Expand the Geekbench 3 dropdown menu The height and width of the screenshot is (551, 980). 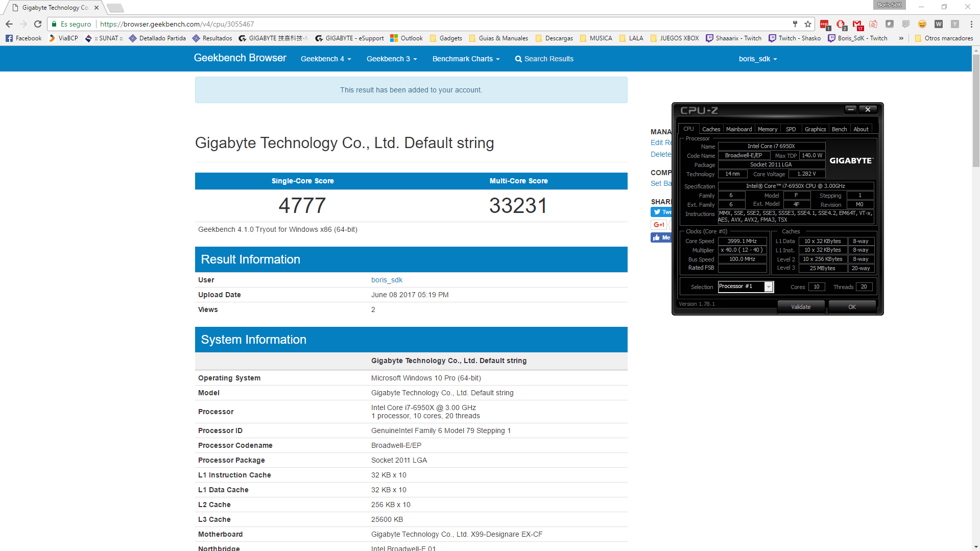click(x=392, y=59)
